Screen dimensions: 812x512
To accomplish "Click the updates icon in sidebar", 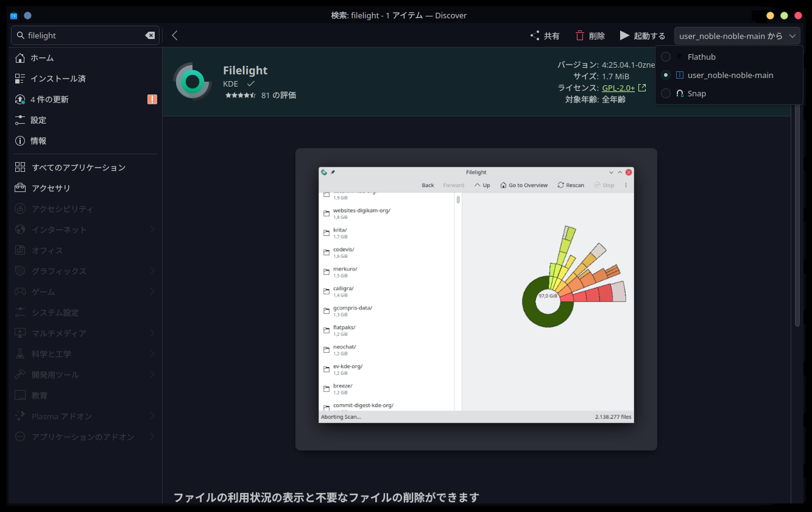I will 19,99.
